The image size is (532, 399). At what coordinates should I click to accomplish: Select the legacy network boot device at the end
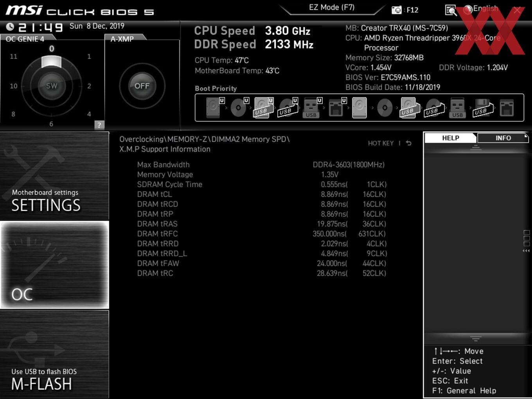[x=507, y=108]
